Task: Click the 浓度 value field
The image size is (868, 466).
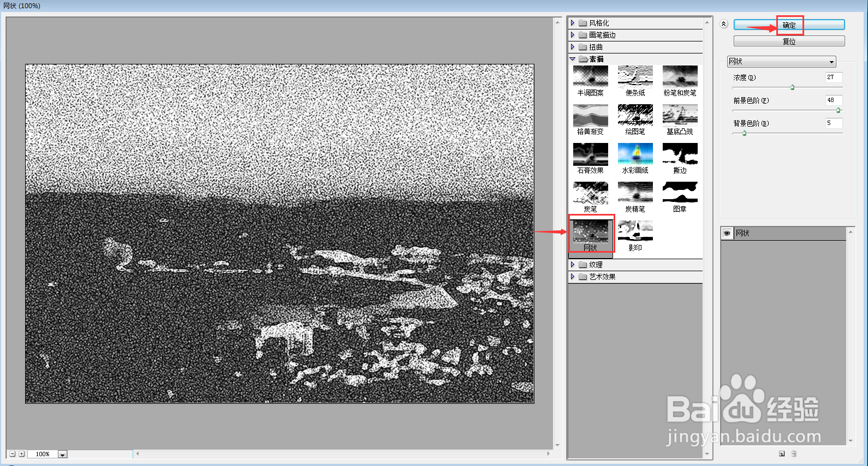Action: point(834,77)
